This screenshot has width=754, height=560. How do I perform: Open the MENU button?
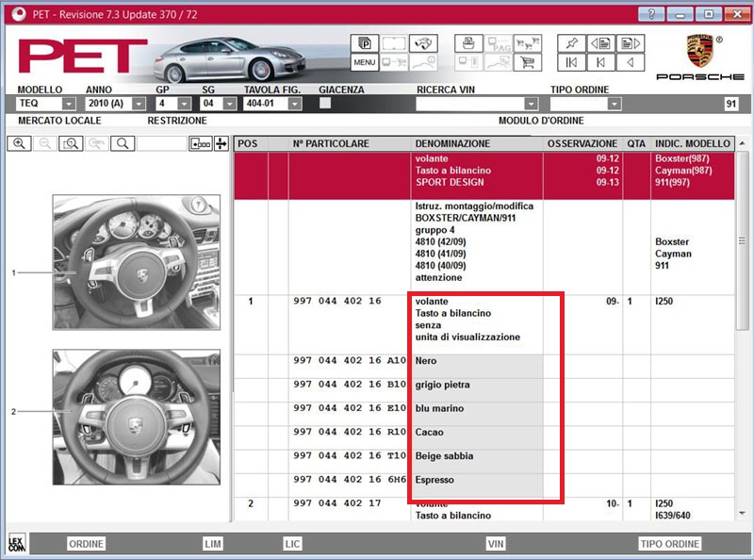(365, 62)
